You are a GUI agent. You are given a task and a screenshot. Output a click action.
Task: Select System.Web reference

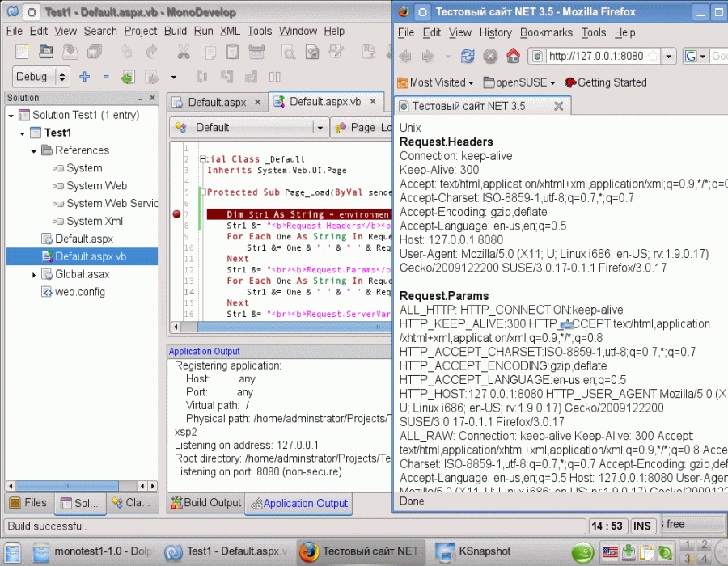click(x=96, y=186)
